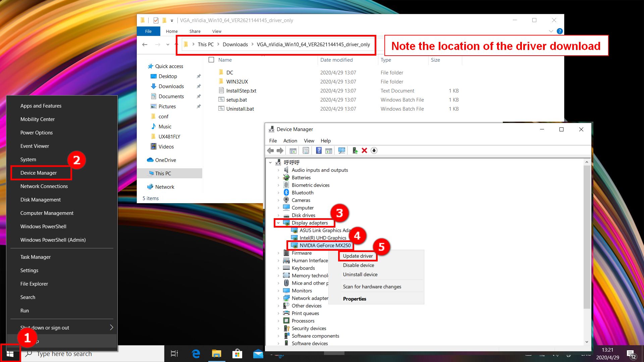This screenshot has width=644, height=362.
Task: Select Properties from the context menu
Action: pos(354,299)
